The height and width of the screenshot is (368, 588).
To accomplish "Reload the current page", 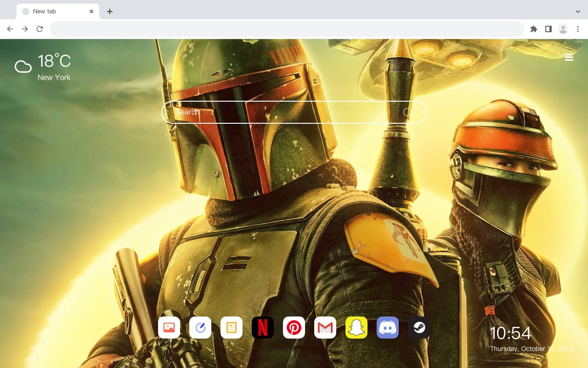I will coord(40,29).
